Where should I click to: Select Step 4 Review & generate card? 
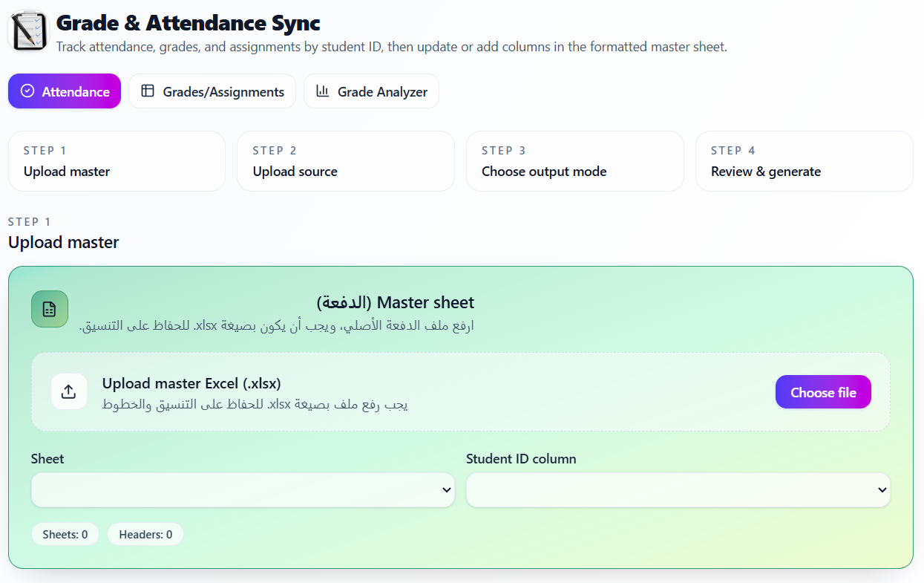(x=805, y=161)
